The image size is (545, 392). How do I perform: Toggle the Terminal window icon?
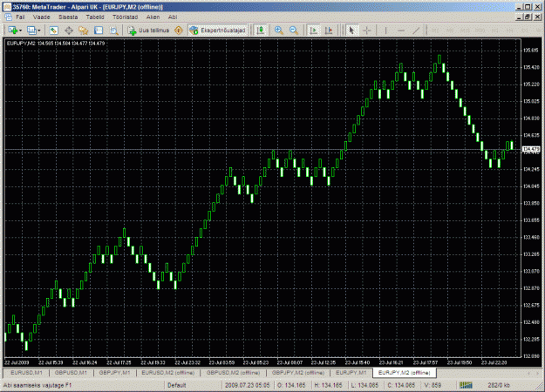pos(99,30)
